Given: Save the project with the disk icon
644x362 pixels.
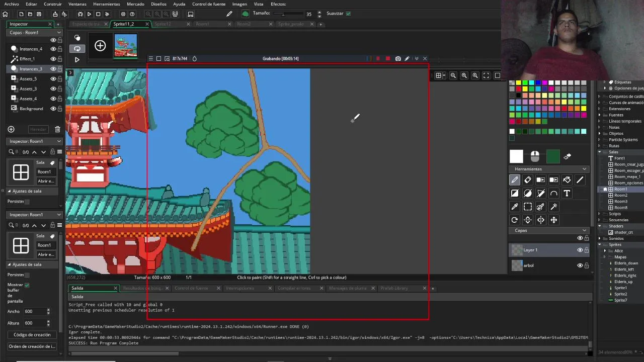Looking at the screenshot, I should click(x=39, y=14).
